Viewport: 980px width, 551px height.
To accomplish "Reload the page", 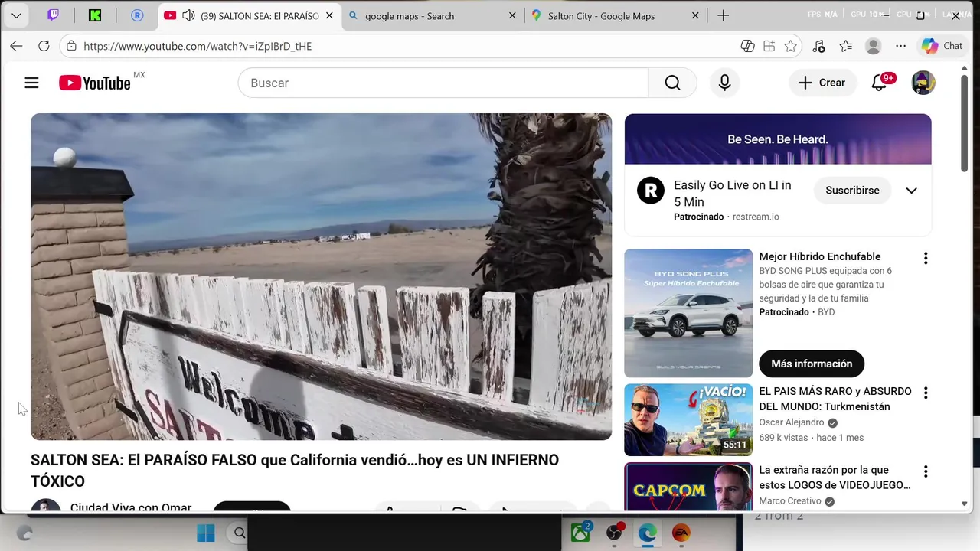I will click(x=44, y=46).
